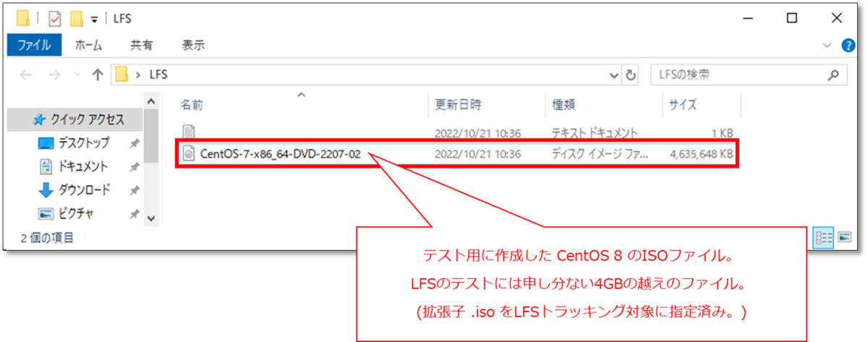Expand the ribbon with the chevron

click(x=828, y=46)
